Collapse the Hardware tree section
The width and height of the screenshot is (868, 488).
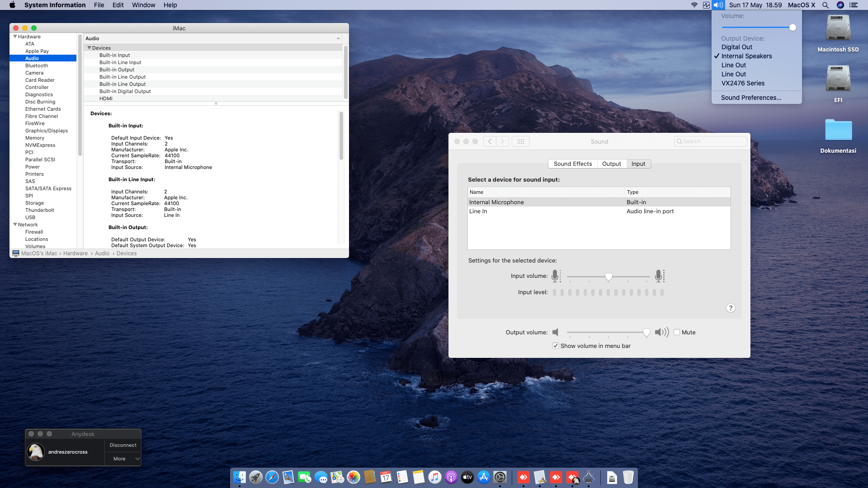(15, 37)
